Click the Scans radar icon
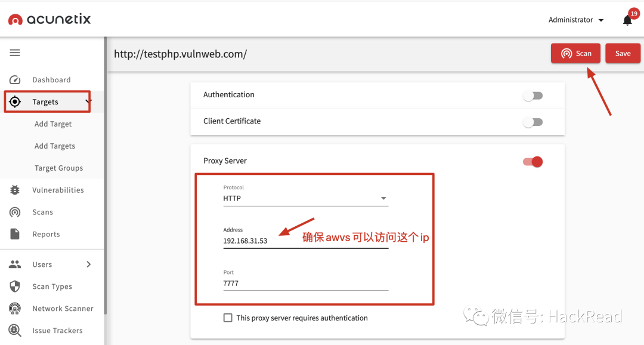This screenshot has width=644, height=345. (x=15, y=212)
